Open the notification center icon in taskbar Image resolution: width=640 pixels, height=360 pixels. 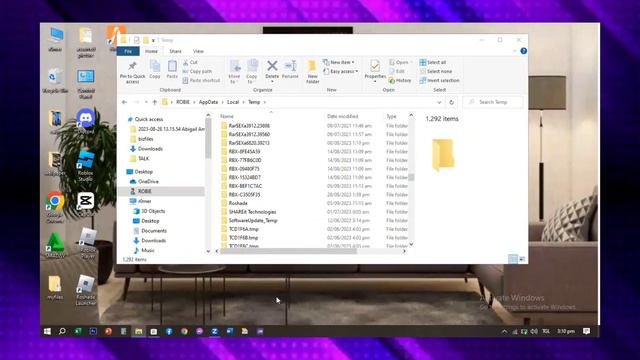[x=587, y=331]
